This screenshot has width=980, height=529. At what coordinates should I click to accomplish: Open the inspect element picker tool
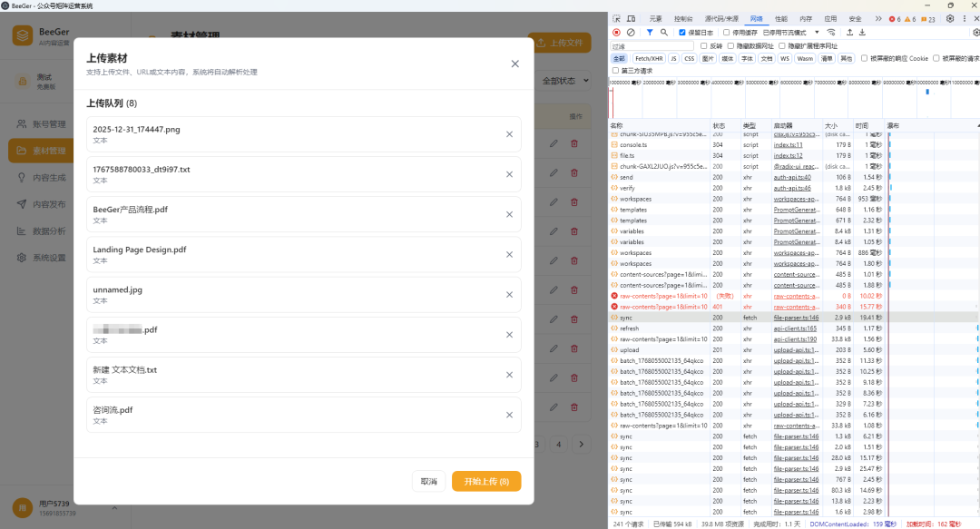coord(617,18)
